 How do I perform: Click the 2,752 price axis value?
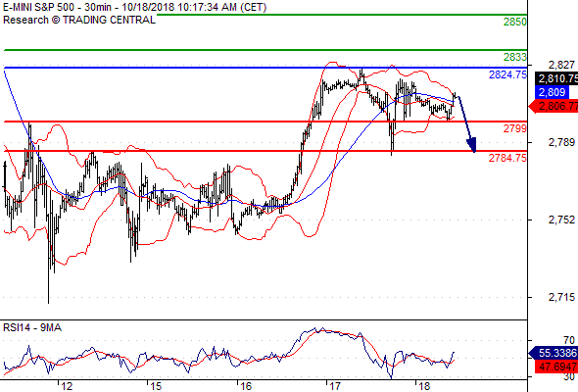[561, 220]
